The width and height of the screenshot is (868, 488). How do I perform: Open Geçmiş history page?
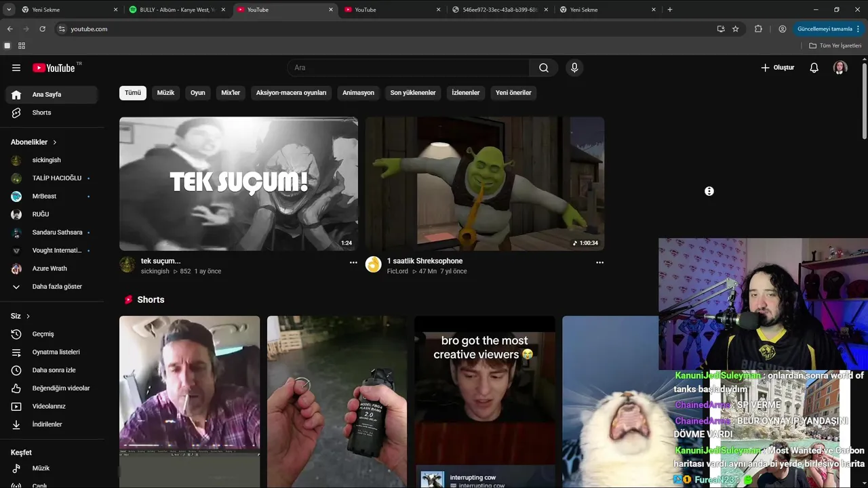coord(52,334)
